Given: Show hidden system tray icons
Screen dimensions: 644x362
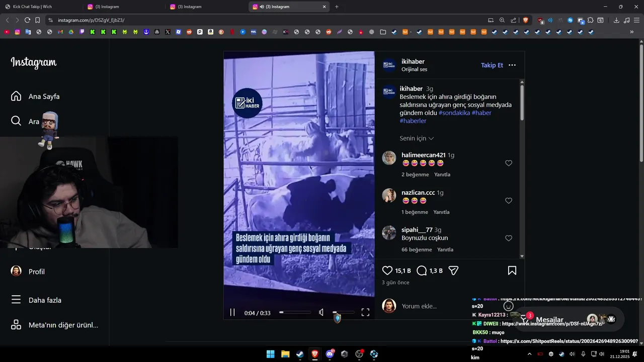Looking at the screenshot, I should (x=529, y=354).
